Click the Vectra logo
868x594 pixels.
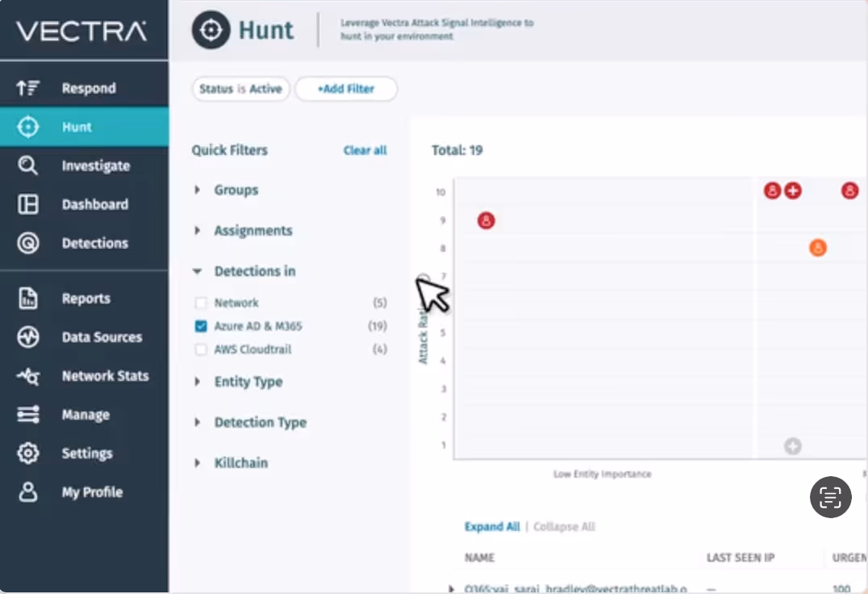tap(81, 31)
